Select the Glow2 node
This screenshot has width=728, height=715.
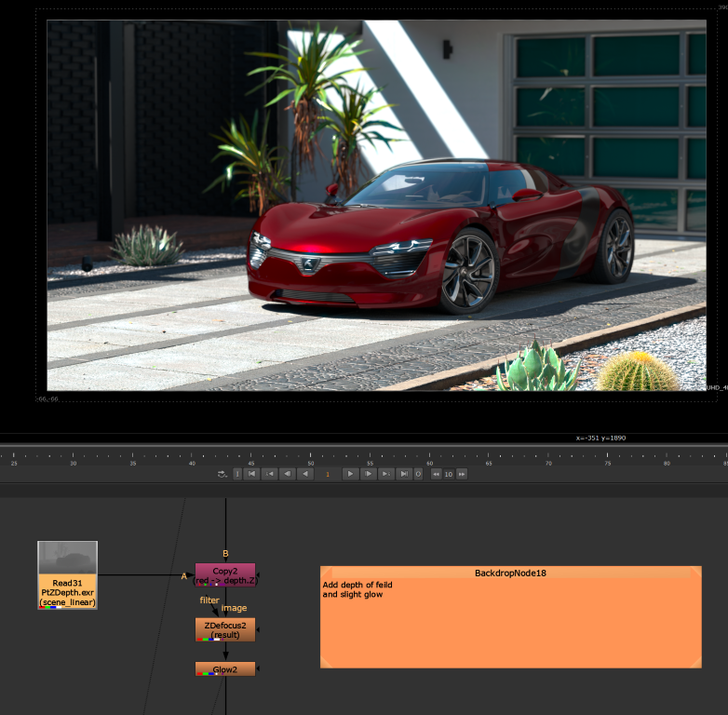[x=224, y=669]
